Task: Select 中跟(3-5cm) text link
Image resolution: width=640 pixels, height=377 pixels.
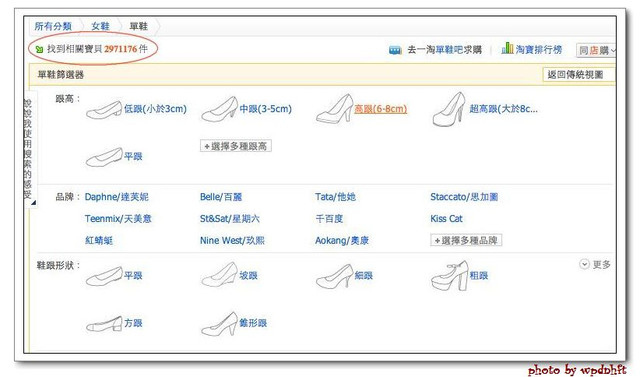Action: pos(265,109)
